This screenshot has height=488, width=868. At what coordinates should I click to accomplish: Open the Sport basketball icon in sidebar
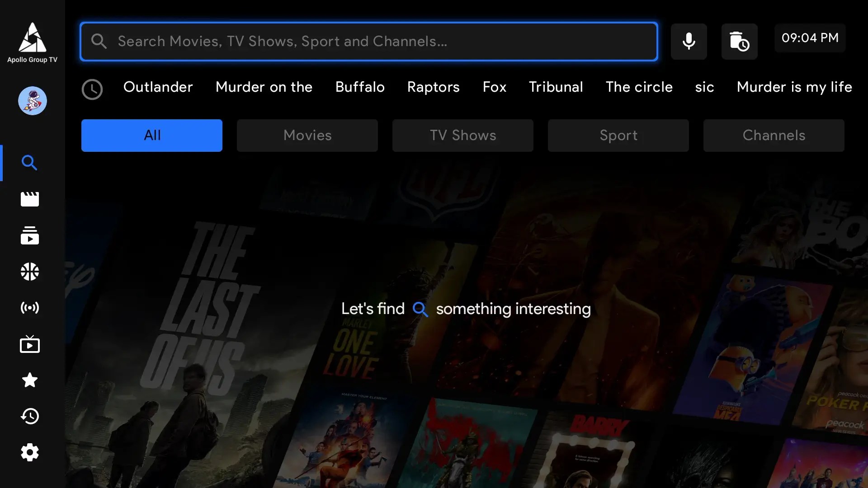(x=30, y=272)
